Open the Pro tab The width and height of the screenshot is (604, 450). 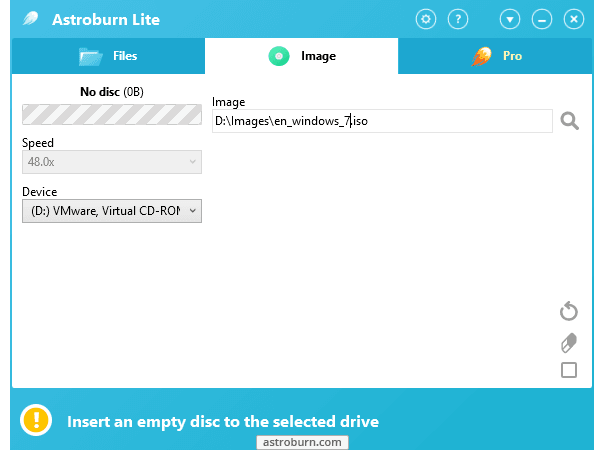(495, 56)
